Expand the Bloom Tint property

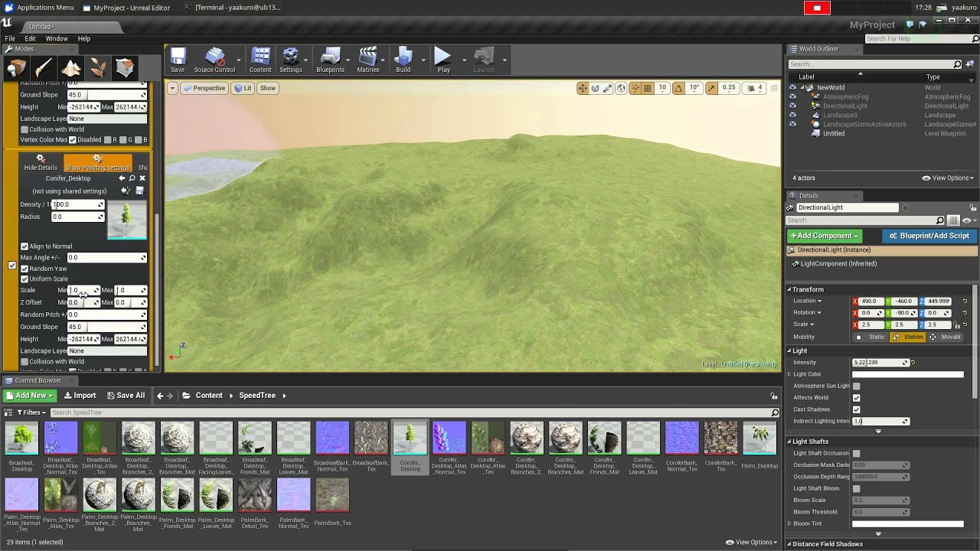(789, 523)
